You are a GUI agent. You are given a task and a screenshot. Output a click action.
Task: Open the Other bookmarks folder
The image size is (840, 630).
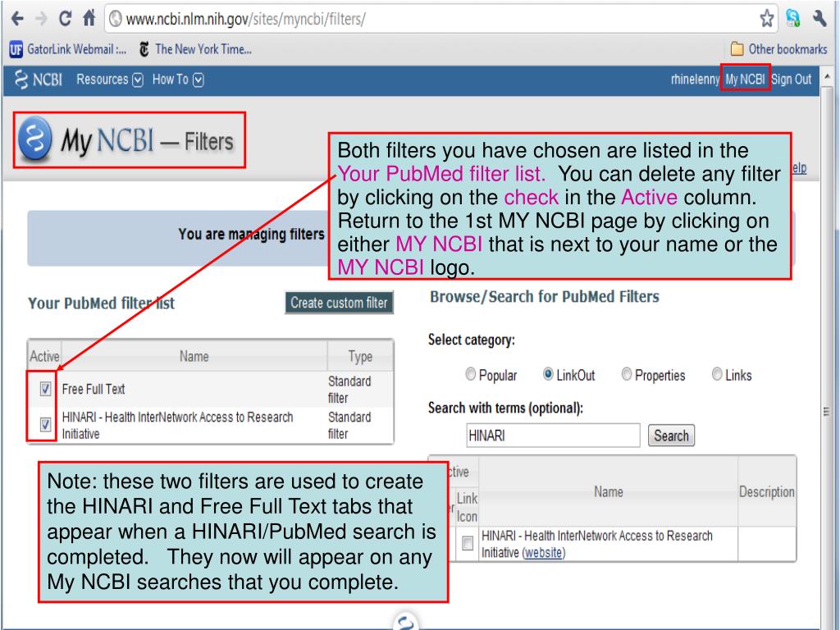point(779,49)
